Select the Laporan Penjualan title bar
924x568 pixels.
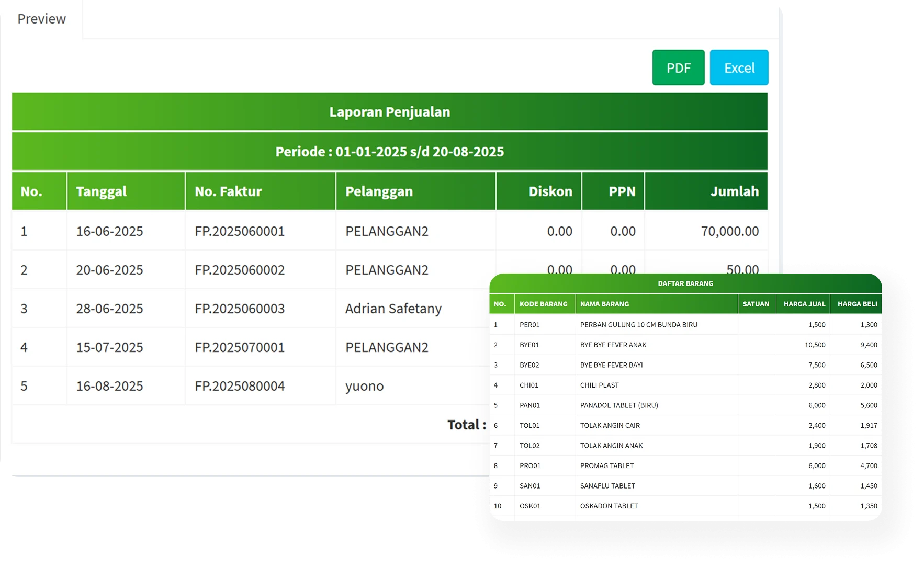pos(389,112)
